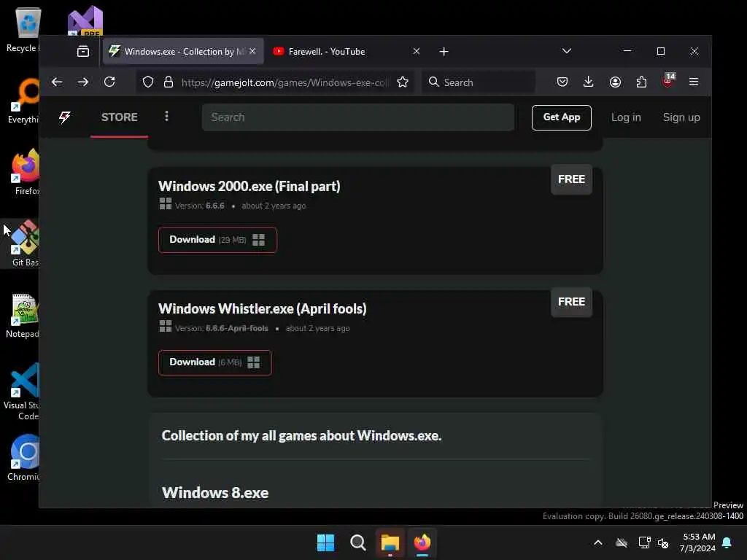Screen dimensions: 747x560
Task: Expand the list all tabs chevron
Action: click(x=566, y=51)
